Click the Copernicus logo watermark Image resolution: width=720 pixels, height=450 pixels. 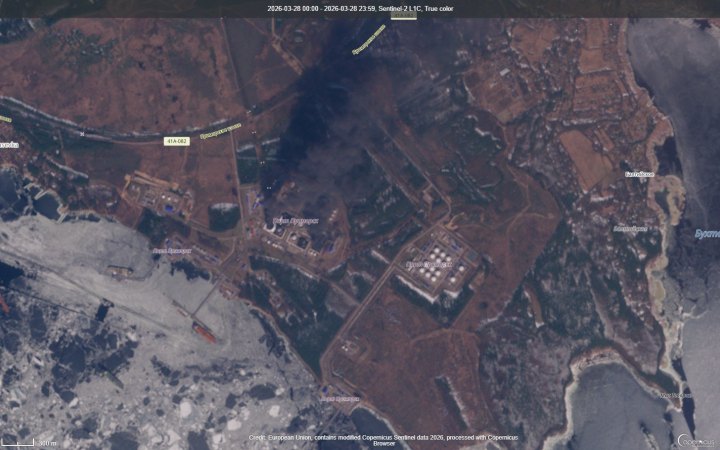695,440
